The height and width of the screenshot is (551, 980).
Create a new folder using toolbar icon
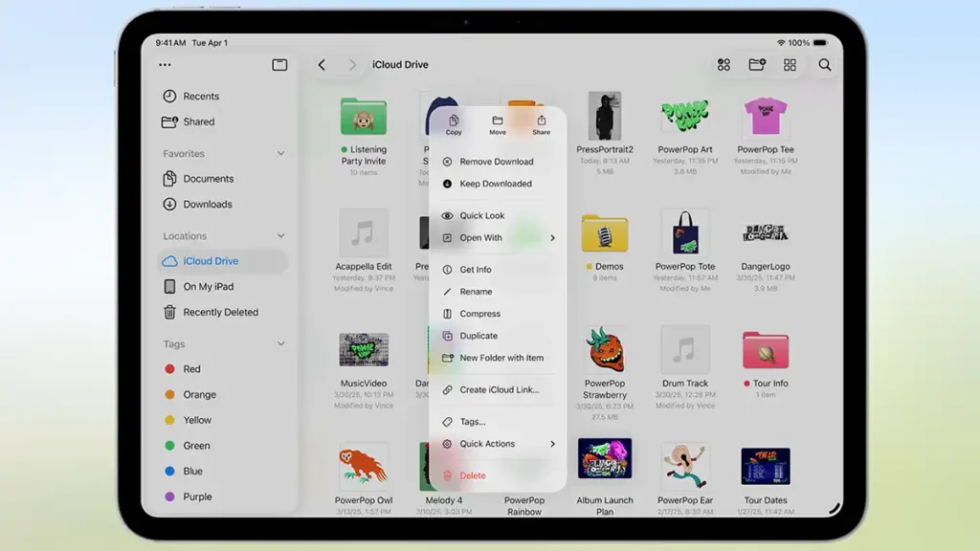coord(757,65)
